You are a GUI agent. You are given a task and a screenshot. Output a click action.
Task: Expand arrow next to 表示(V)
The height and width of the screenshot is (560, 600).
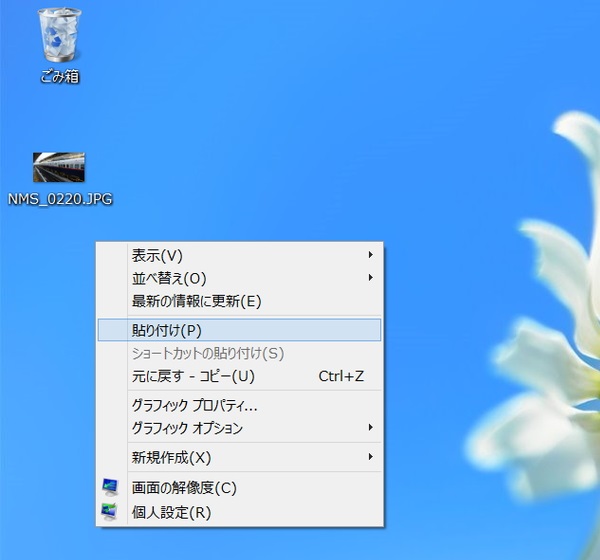coord(370,255)
